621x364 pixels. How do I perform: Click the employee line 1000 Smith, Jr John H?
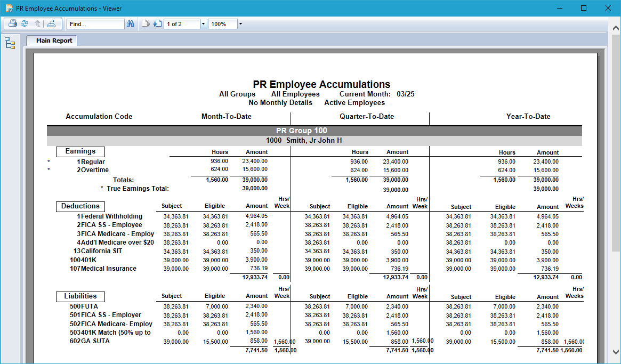314,141
